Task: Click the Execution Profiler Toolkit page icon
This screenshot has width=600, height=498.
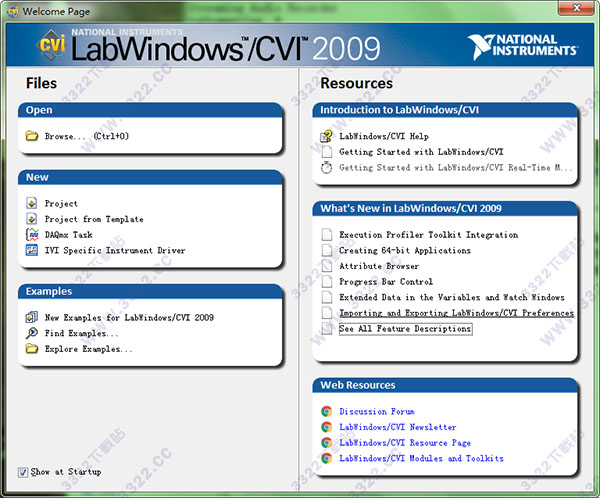Action: (x=327, y=234)
